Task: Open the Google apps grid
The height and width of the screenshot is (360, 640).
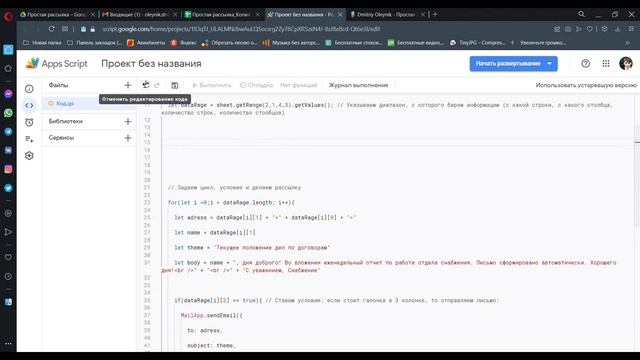Action: (x=606, y=64)
